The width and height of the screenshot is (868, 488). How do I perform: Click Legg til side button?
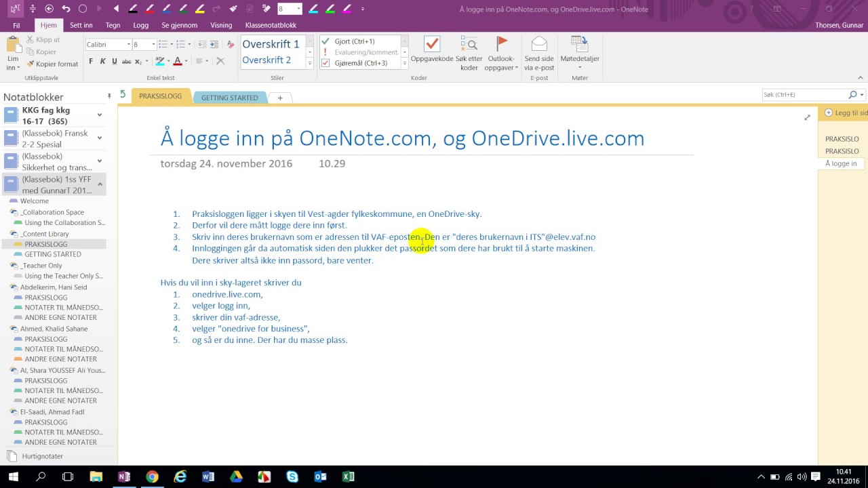[846, 113]
